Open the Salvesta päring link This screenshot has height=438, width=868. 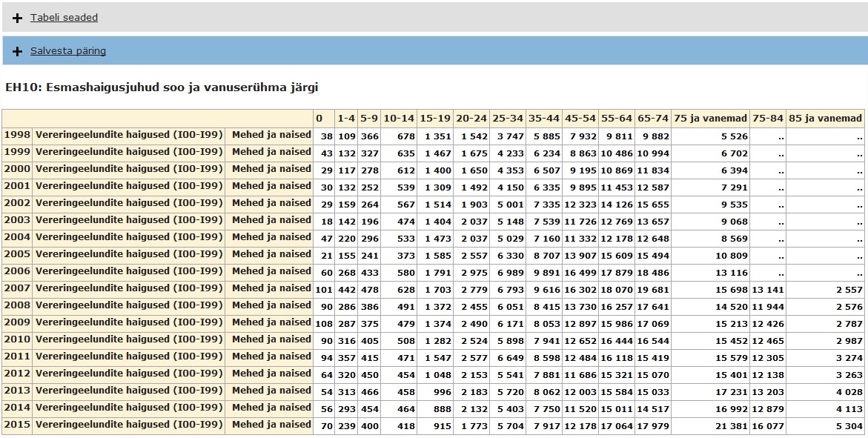[67, 51]
